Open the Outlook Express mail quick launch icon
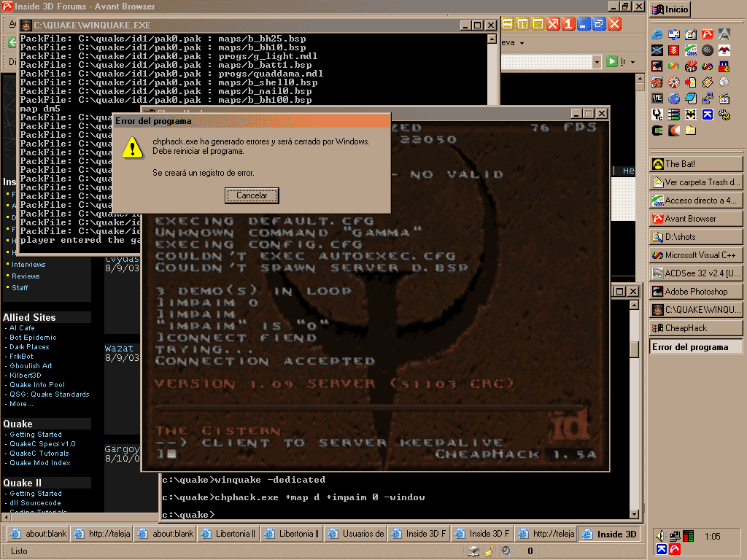747x560 pixels. click(674, 34)
